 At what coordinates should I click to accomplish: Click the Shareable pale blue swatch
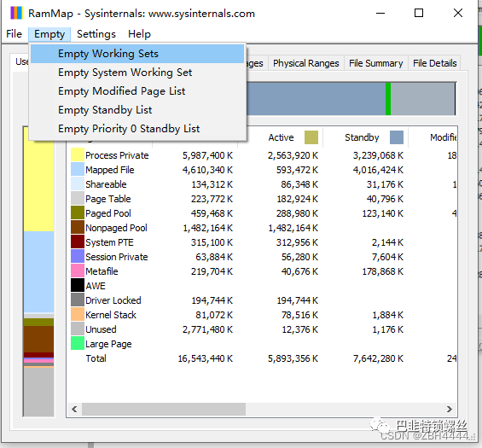pyautogui.click(x=78, y=183)
